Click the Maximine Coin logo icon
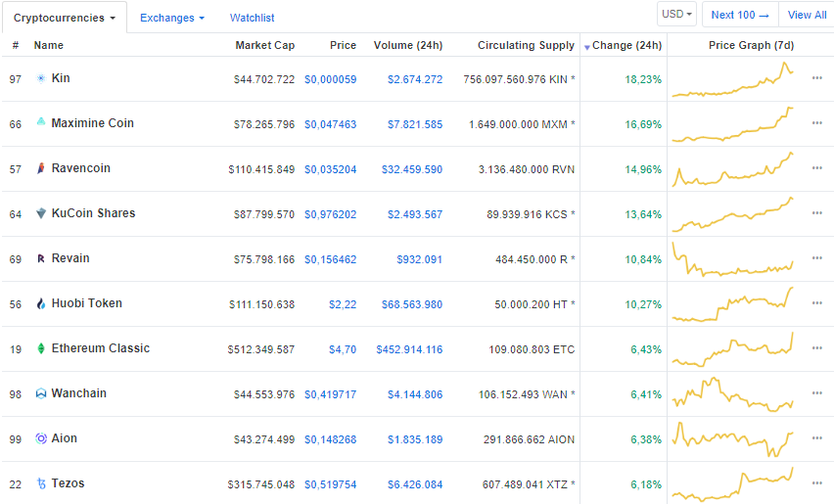The image size is (834, 504). point(41,121)
